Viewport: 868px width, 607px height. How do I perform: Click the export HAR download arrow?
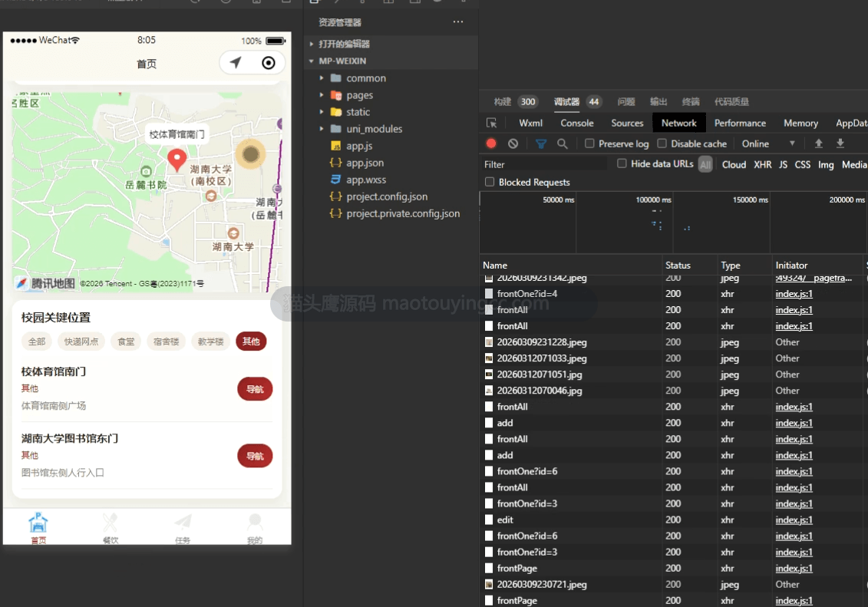[x=840, y=144]
